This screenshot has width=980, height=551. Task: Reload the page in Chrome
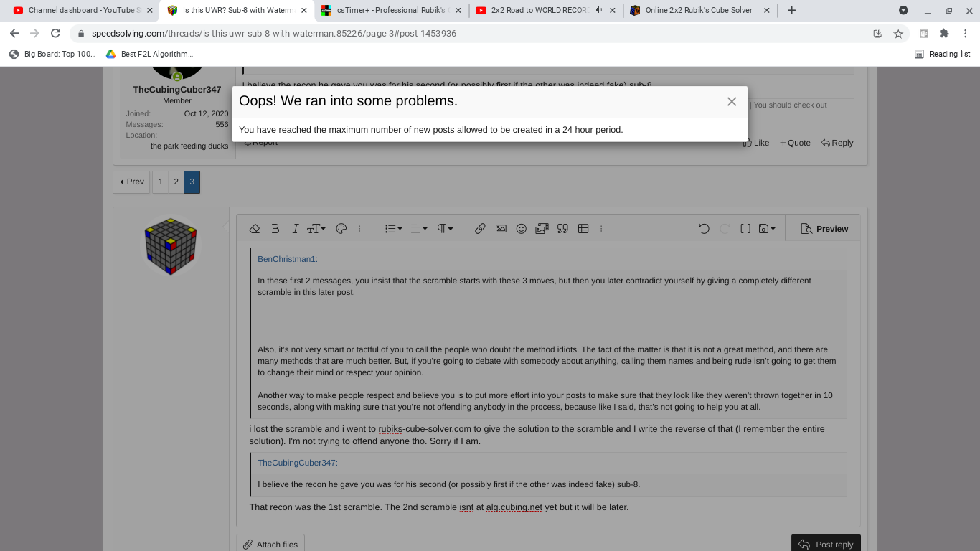pos(55,34)
